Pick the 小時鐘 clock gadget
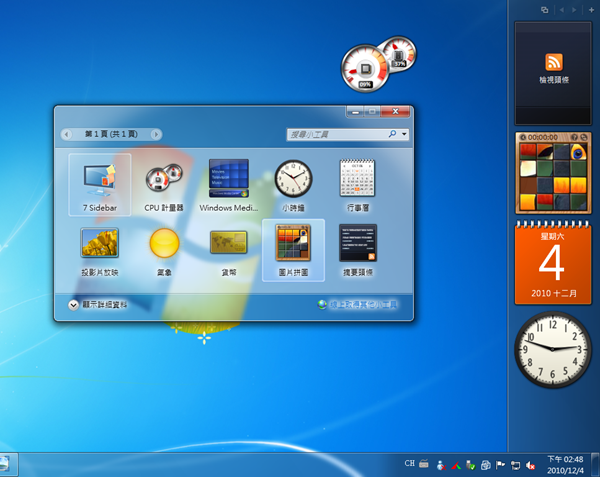The width and height of the screenshot is (600, 477). (x=293, y=181)
